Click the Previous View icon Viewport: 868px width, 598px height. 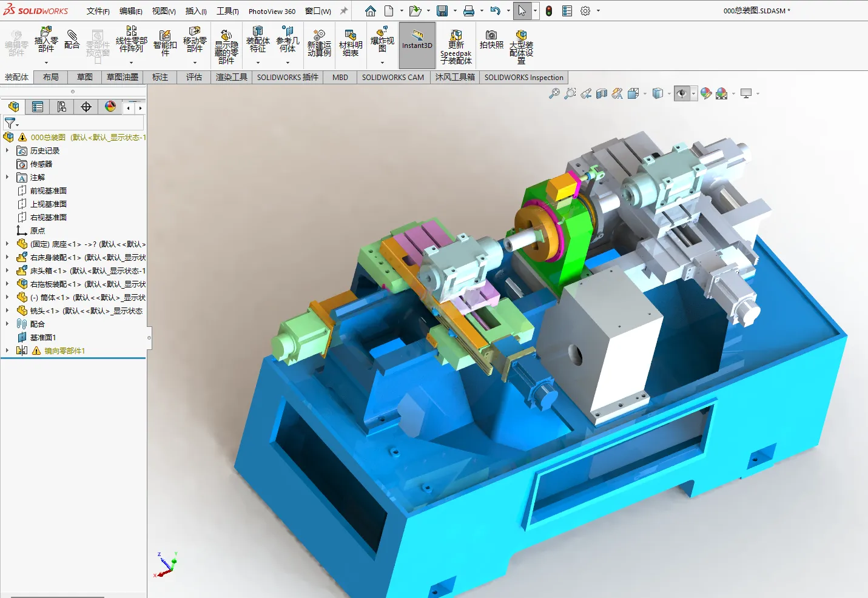tap(586, 93)
